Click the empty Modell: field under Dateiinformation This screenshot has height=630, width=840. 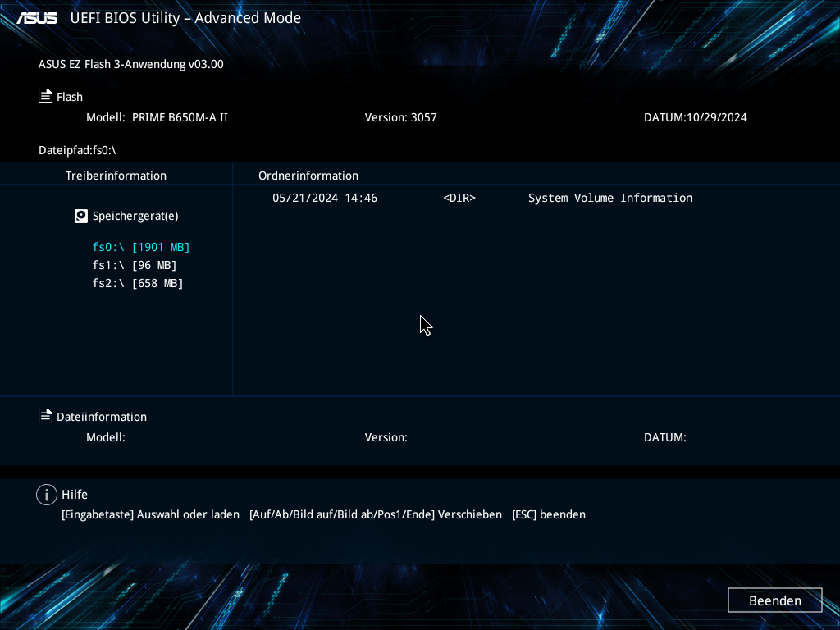click(106, 437)
